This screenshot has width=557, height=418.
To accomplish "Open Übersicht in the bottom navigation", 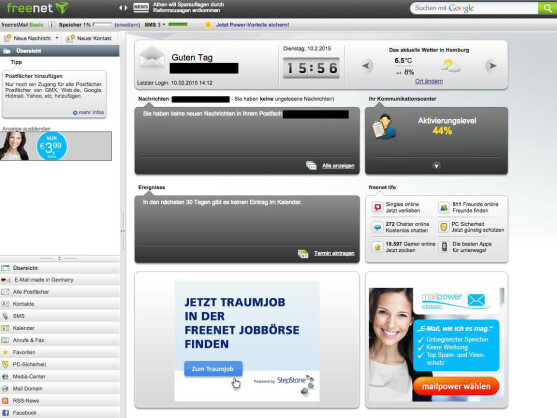I will click(60, 268).
